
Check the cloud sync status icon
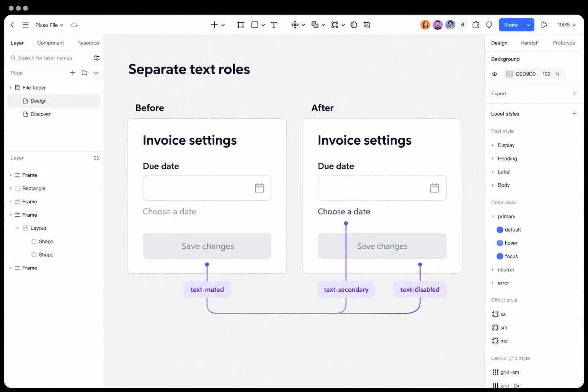pyautogui.click(x=74, y=25)
